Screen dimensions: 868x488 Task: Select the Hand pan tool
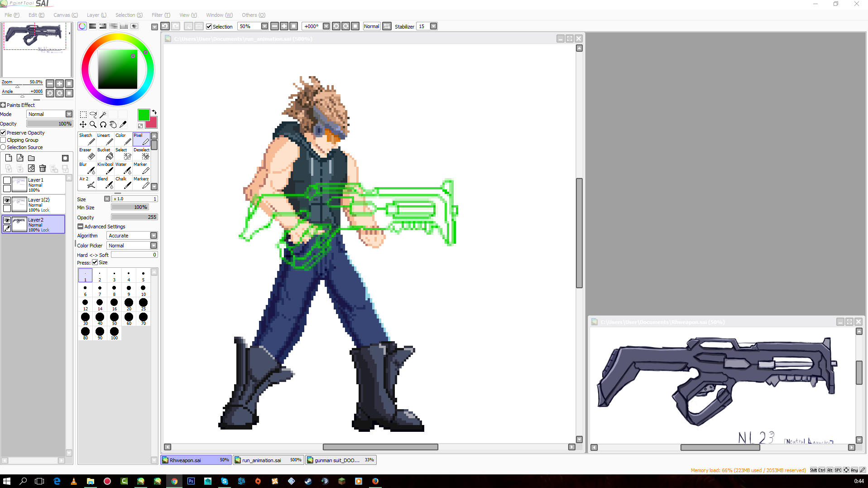(x=113, y=125)
